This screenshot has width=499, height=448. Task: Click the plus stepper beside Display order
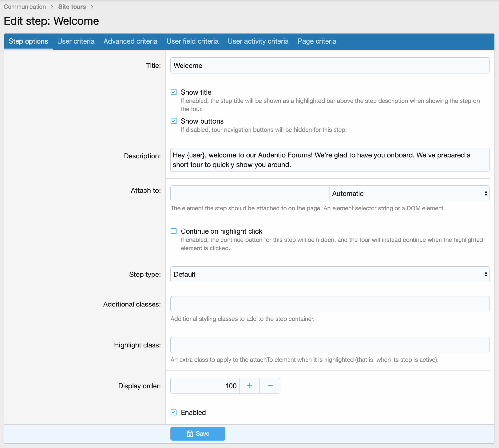point(249,386)
